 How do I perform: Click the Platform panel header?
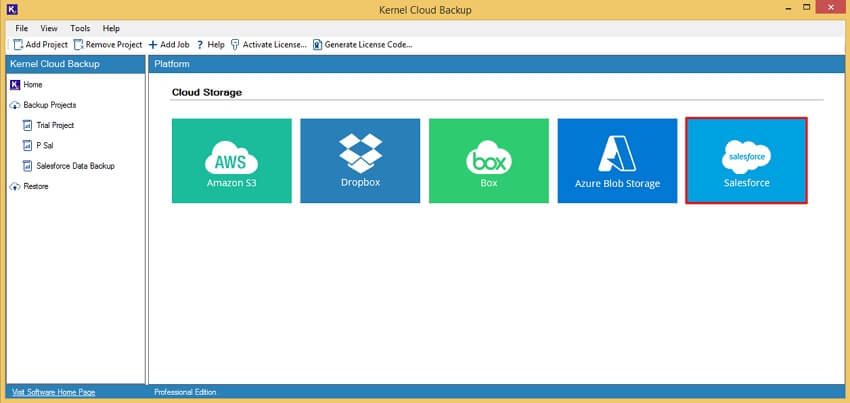point(499,64)
